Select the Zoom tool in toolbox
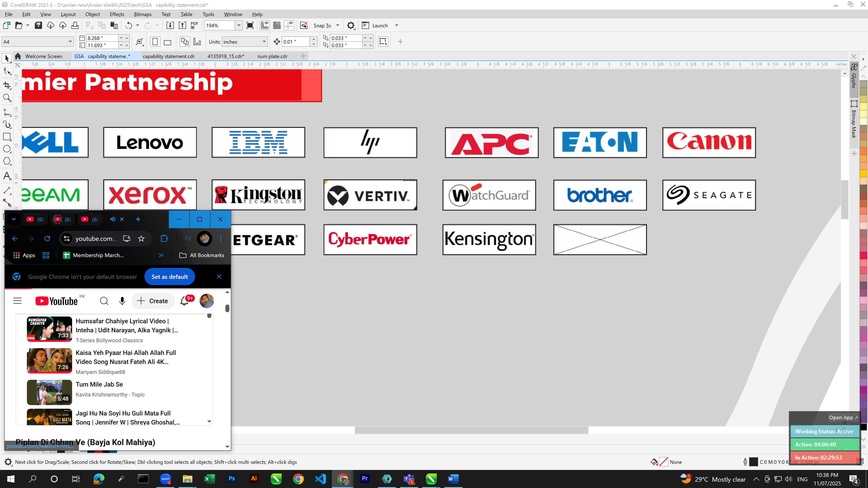868x488 pixels. click(7, 98)
